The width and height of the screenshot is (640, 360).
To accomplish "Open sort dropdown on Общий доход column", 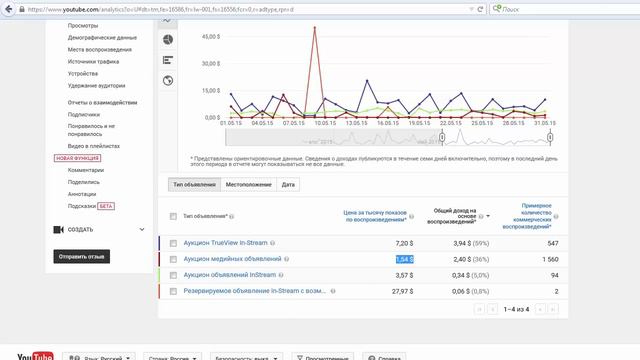I will pos(488,216).
